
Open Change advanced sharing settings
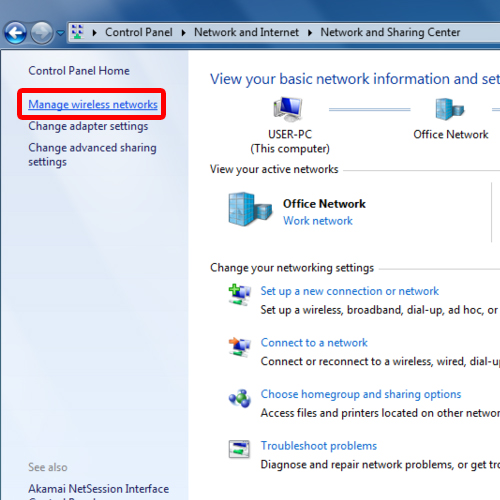point(92,154)
